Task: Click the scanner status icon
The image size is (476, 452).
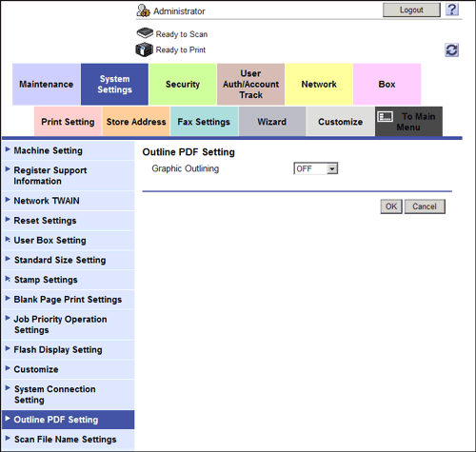Action: pos(145,33)
